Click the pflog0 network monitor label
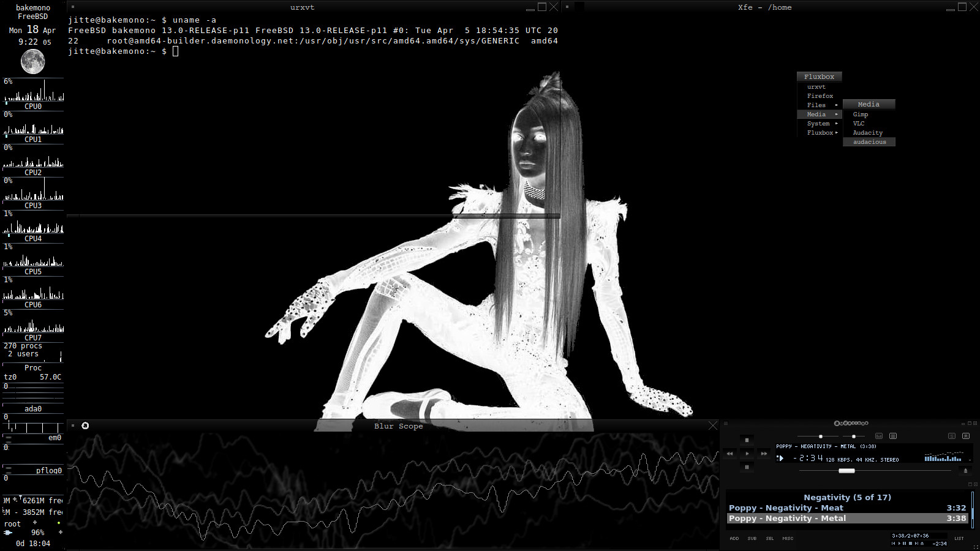980x551 pixels. point(49,471)
